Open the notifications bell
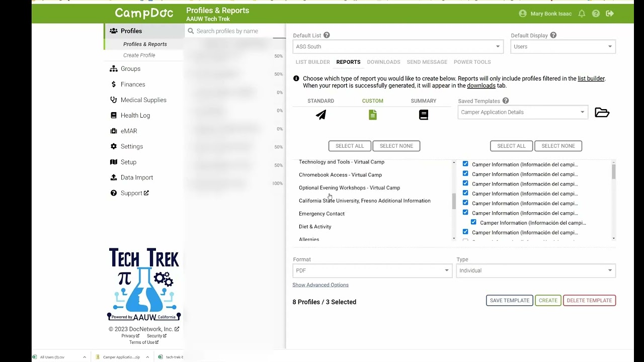This screenshot has width=644, height=362. tap(582, 14)
